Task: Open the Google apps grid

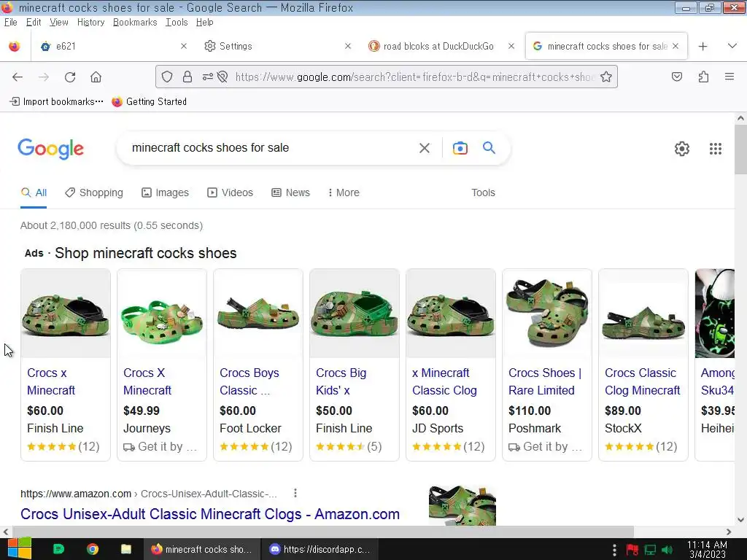Action: (716, 149)
